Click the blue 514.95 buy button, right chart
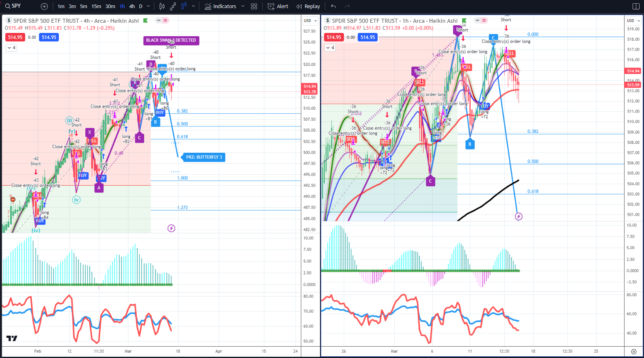This screenshot has width=644, height=358. pyautogui.click(x=368, y=37)
